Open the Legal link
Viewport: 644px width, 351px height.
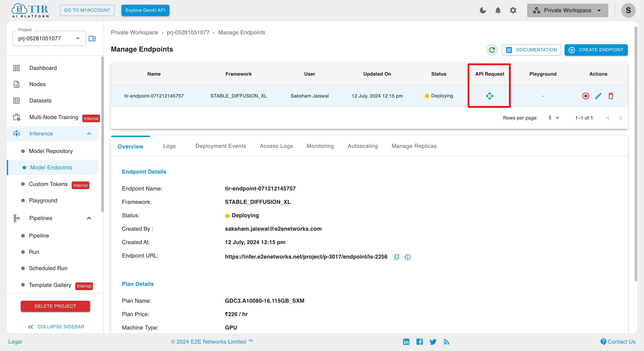15,341
